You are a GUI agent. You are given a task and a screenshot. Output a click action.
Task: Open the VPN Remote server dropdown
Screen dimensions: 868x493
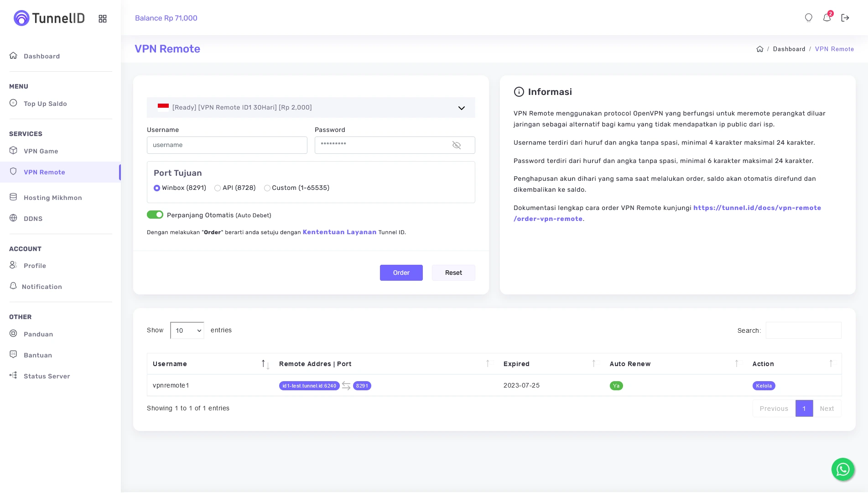(311, 108)
